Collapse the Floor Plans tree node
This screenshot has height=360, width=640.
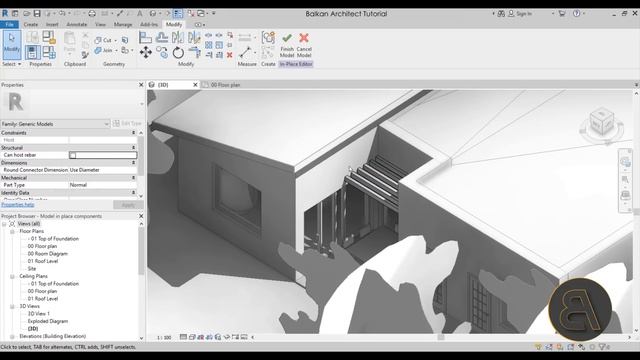click(12, 231)
